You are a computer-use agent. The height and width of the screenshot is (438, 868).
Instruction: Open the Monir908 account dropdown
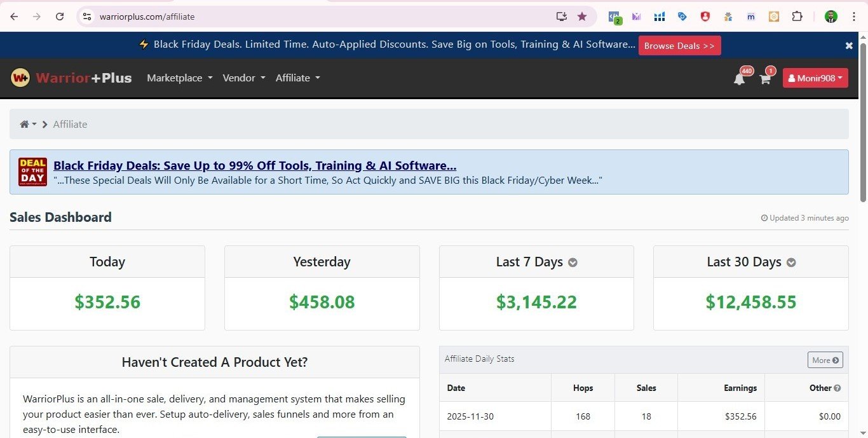pos(815,78)
